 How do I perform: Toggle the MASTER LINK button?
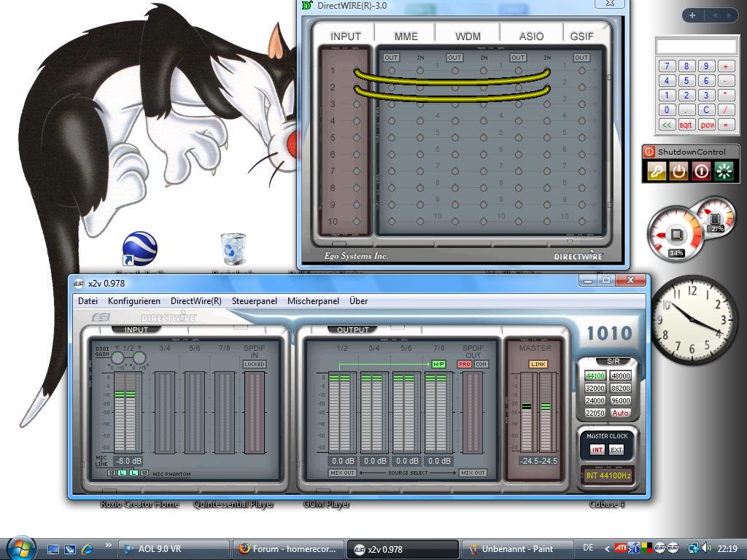[x=538, y=365]
